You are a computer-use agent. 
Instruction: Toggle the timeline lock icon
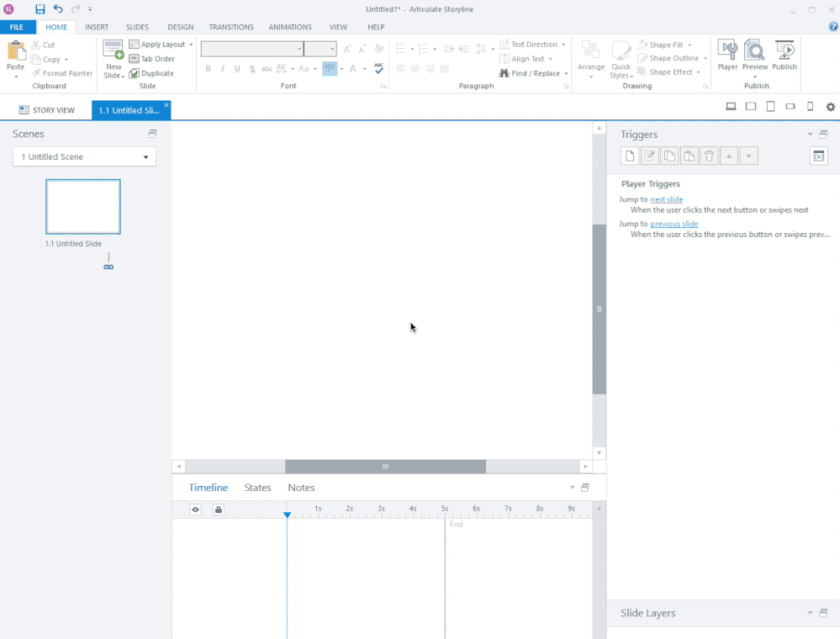click(x=219, y=510)
